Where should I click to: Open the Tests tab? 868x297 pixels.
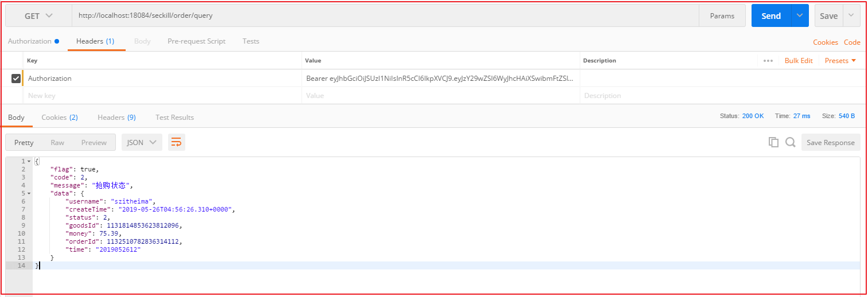click(251, 41)
